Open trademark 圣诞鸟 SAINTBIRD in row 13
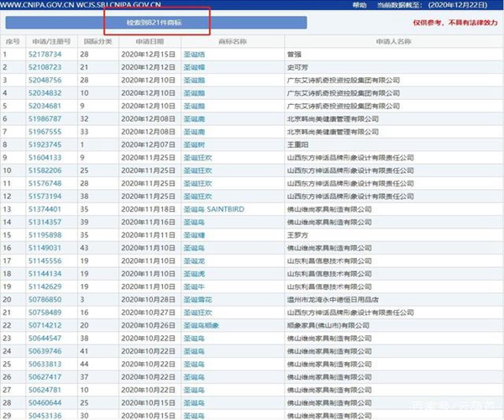 pyautogui.click(x=213, y=209)
